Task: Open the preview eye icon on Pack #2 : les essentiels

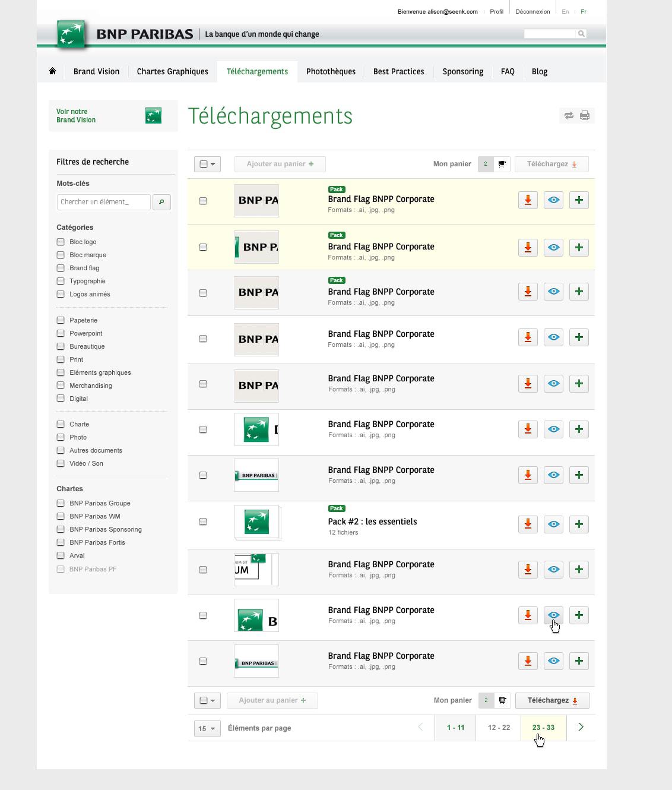Action: pos(553,524)
